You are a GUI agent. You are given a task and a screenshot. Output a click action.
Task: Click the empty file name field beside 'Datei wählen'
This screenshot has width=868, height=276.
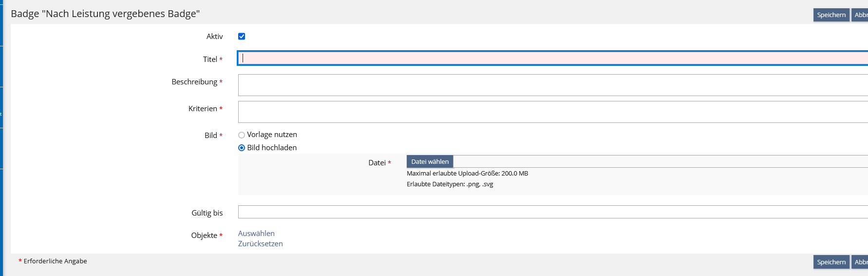pos(658,161)
